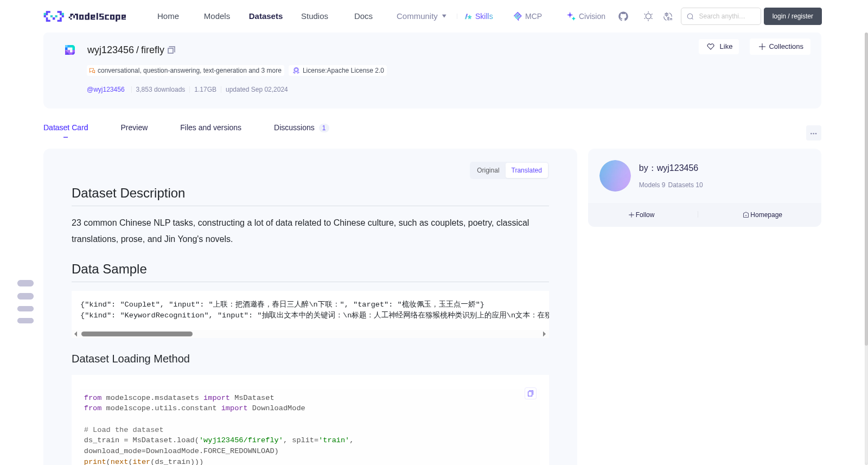
Task: Click the 'Data Sample' heading
Action: (109, 269)
